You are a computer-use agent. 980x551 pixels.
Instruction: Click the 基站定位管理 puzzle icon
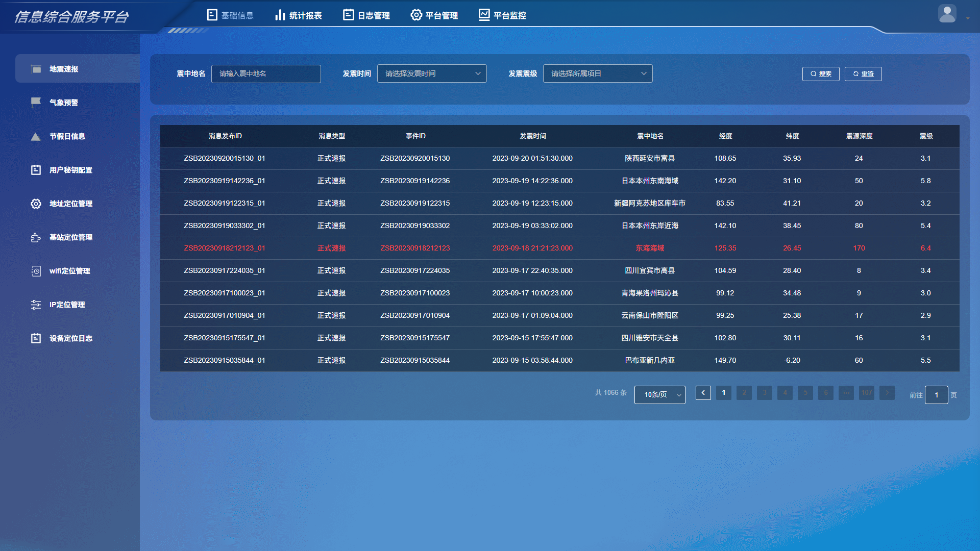click(36, 237)
